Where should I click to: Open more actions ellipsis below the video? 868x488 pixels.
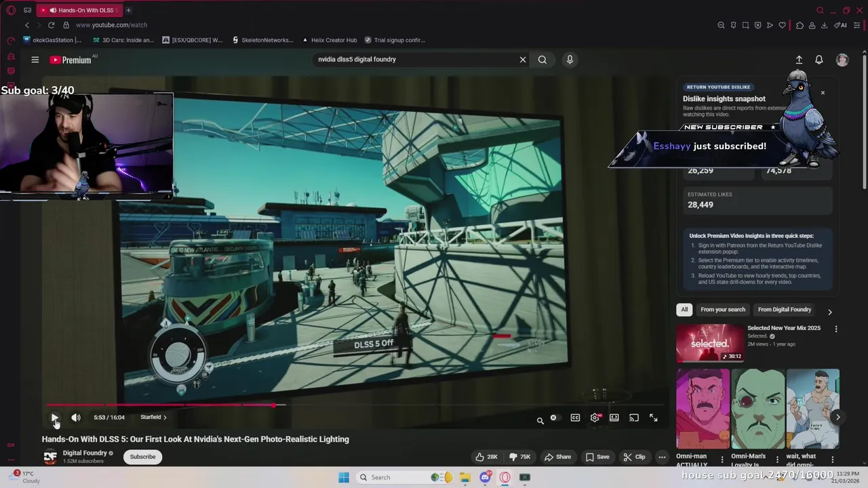[x=662, y=457]
